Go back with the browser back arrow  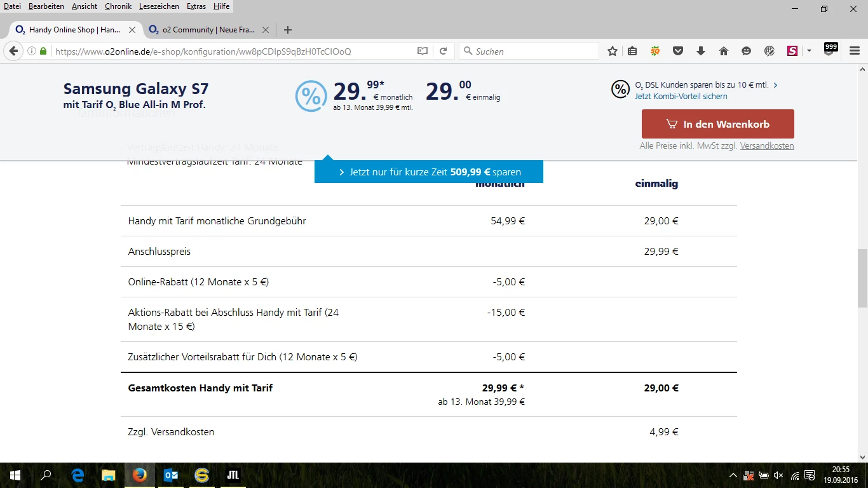click(13, 51)
